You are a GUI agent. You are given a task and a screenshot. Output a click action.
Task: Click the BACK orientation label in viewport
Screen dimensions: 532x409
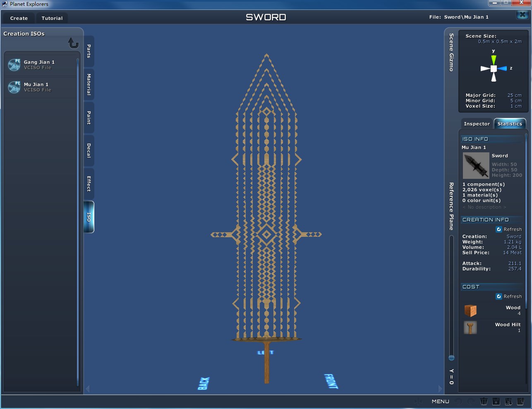204,383
